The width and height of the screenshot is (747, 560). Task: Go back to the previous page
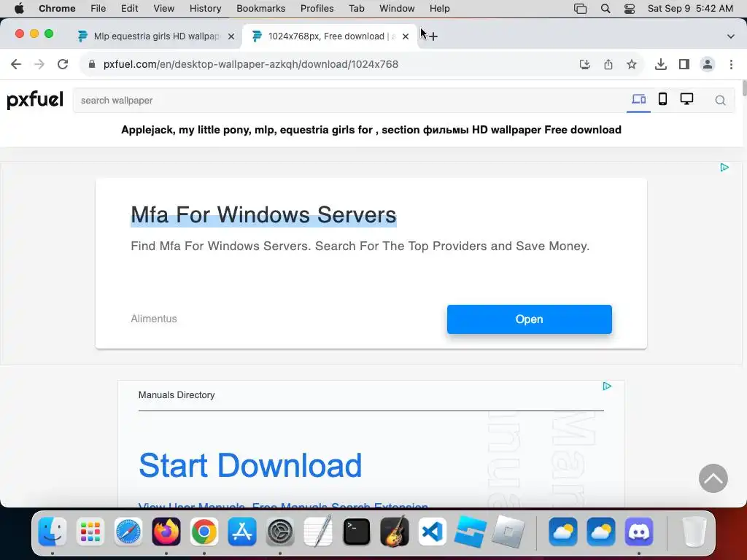[x=16, y=64]
